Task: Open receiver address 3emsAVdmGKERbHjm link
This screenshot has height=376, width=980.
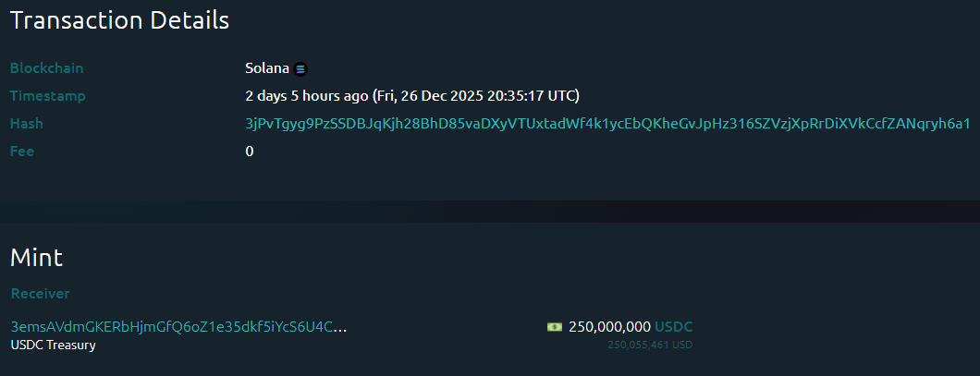Action: (179, 326)
